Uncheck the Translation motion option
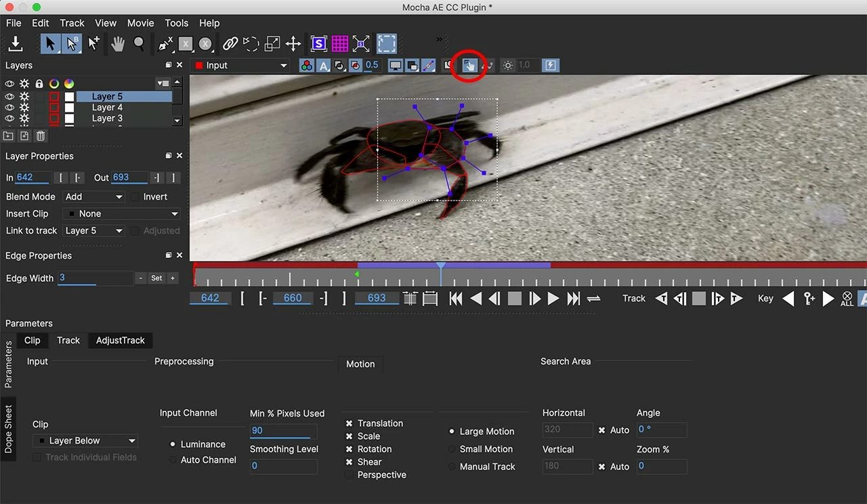The height and width of the screenshot is (504, 867). [350, 423]
